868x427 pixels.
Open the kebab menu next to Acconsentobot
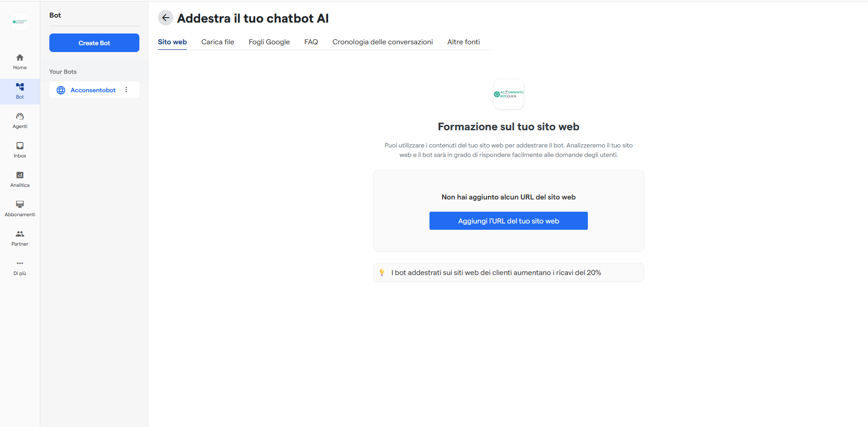pos(126,90)
